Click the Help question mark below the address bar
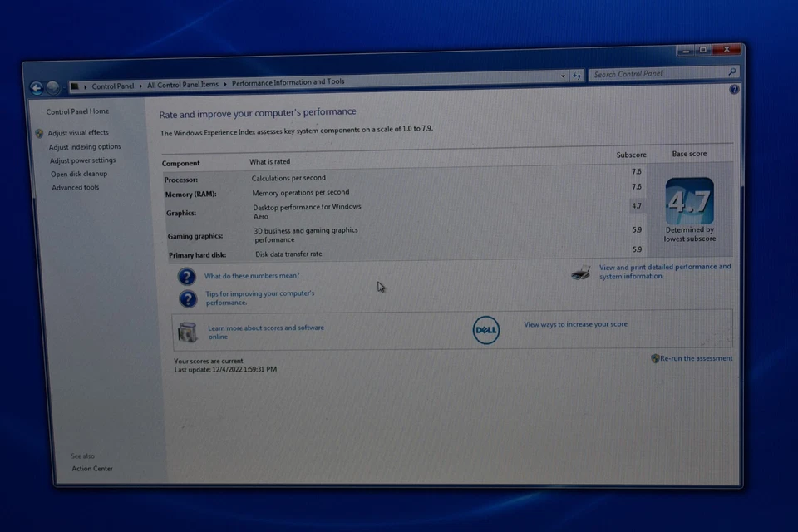The height and width of the screenshot is (532, 798). click(x=733, y=89)
